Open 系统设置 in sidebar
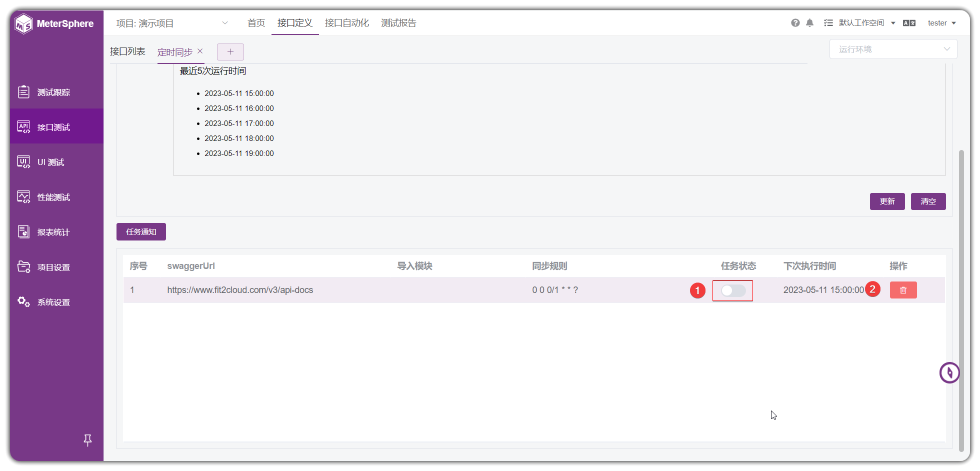The width and height of the screenshot is (980, 471). [56, 302]
